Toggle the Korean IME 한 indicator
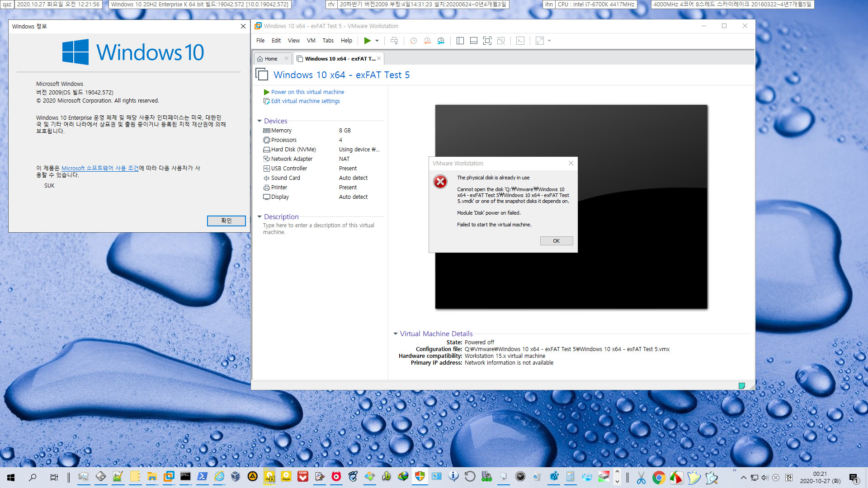Screen dimensions: 868x488 tap(789, 478)
